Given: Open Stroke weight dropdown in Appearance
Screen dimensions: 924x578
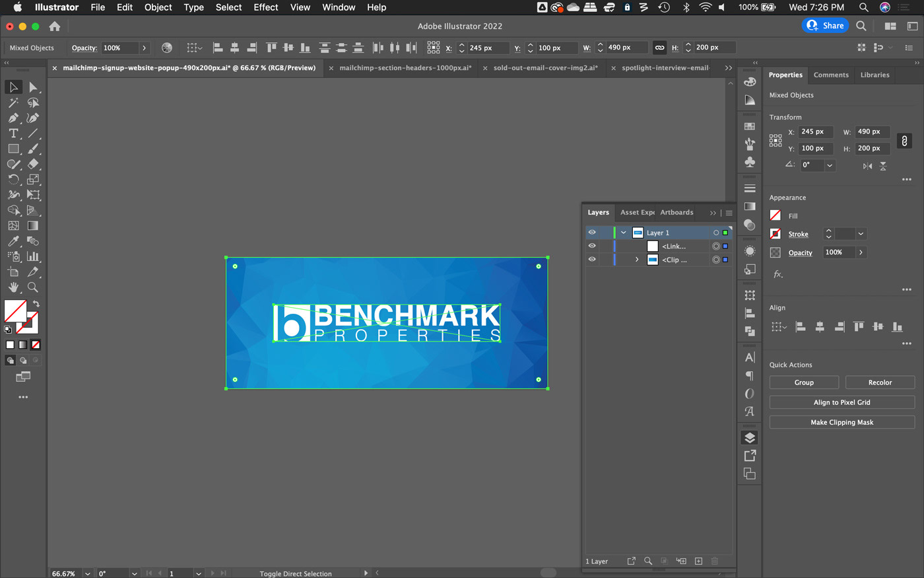Looking at the screenshot, I should (861, 234).
